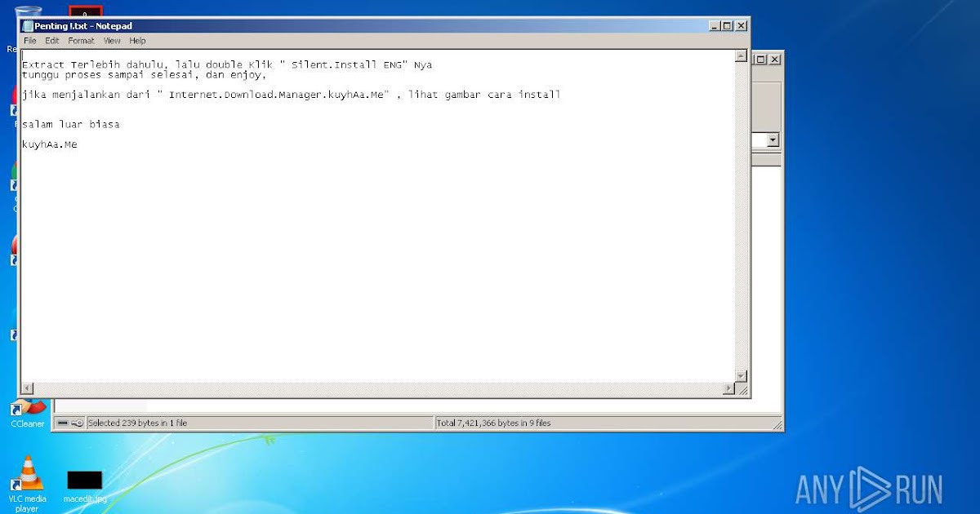Image resolution: width=980 pixels, height=514 pixels.
Task: Click the drive icon in archive status bar
Action: 63,423
